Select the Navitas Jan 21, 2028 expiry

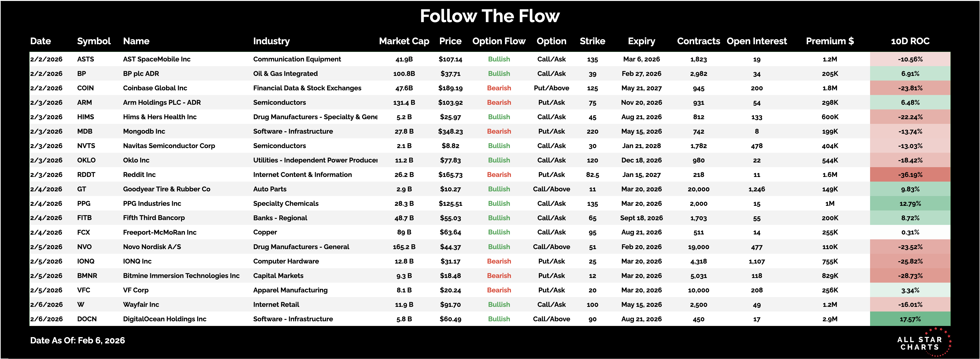(x=641, y=146)
